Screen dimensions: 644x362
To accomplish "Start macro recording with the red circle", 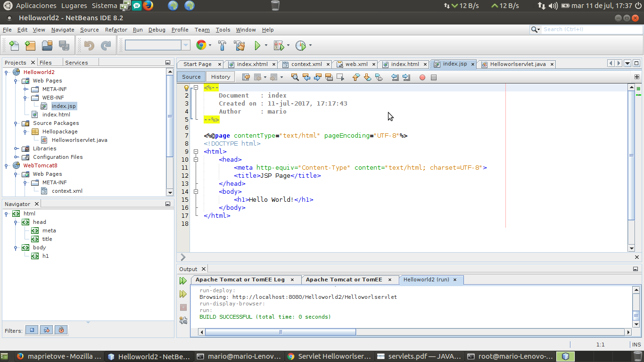I will click(422, 77).
